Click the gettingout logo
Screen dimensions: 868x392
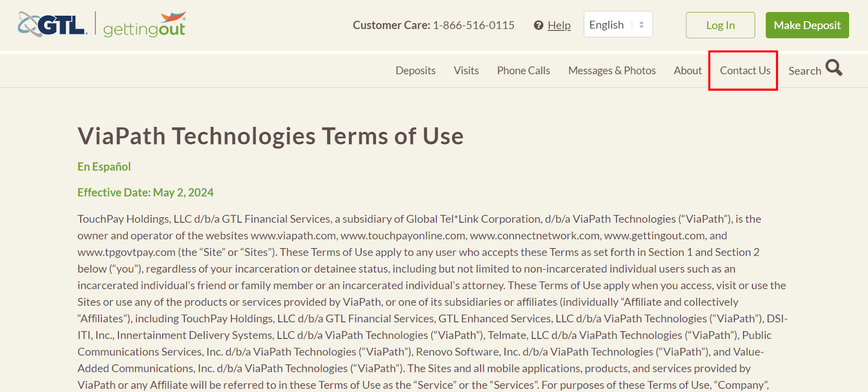point(145,25)
